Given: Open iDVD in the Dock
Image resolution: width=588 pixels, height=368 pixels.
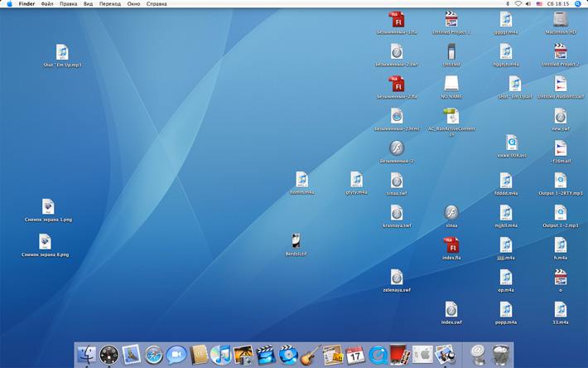Looking at the screenshot, I should (x=288, y=355).
